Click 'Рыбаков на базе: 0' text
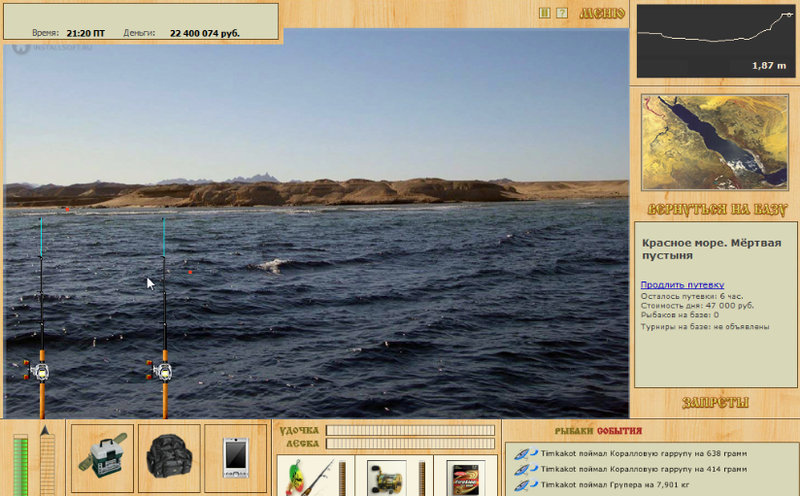 (x=680, y=315)
